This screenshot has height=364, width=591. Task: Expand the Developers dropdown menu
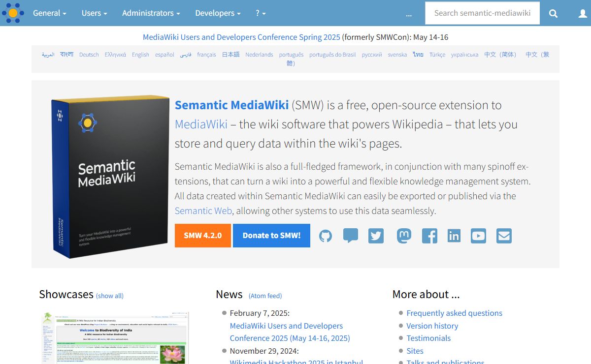218,13
